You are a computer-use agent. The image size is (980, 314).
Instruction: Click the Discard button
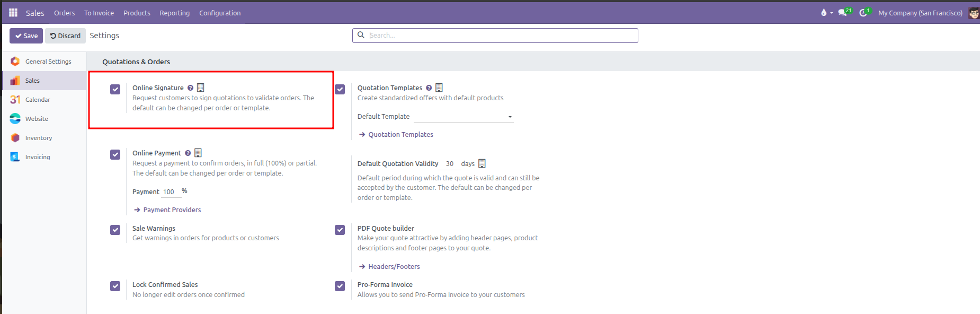65,36
